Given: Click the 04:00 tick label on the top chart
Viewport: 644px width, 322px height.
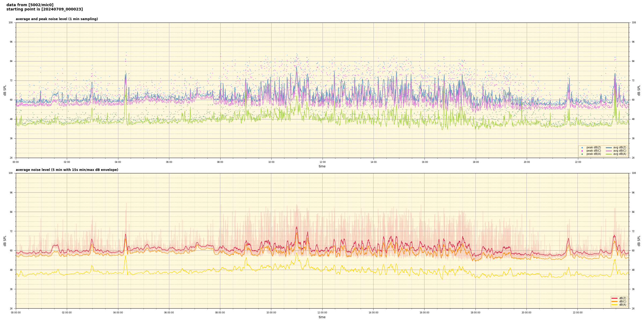Looking at the screenshot, I should coord(118,162).
